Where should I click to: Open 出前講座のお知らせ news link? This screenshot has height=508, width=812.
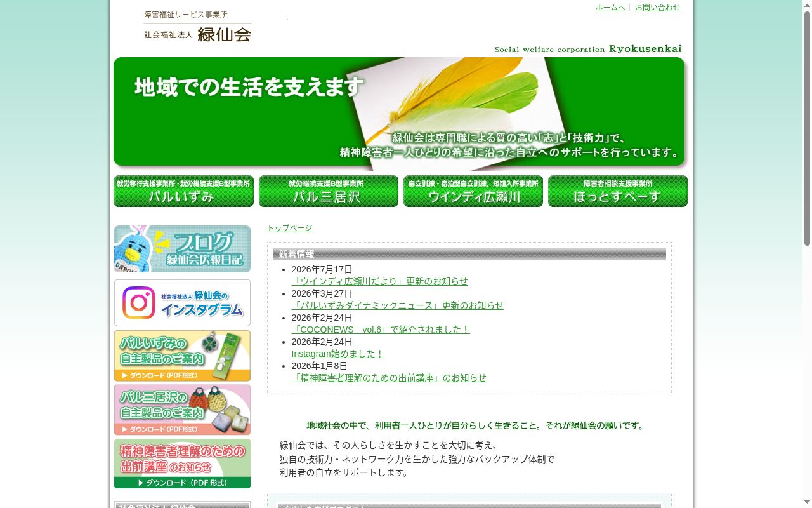[x=389, y=378]
